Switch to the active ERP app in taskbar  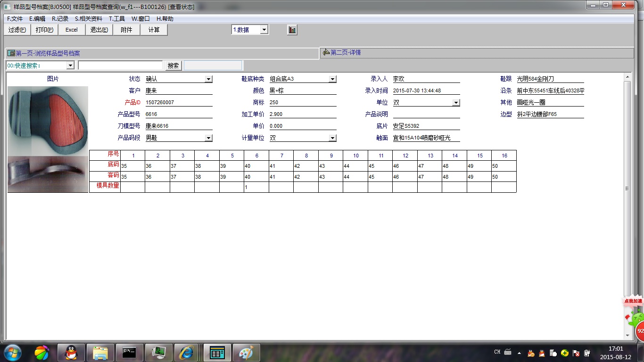tap(217, 353)
